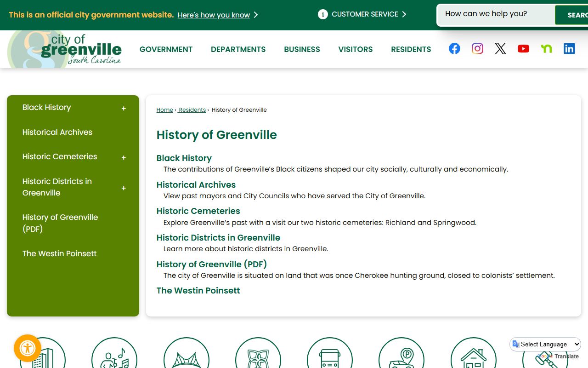Open the Historical Archives heading link
This screenshot has width=588, height=368.
(196, 184)
